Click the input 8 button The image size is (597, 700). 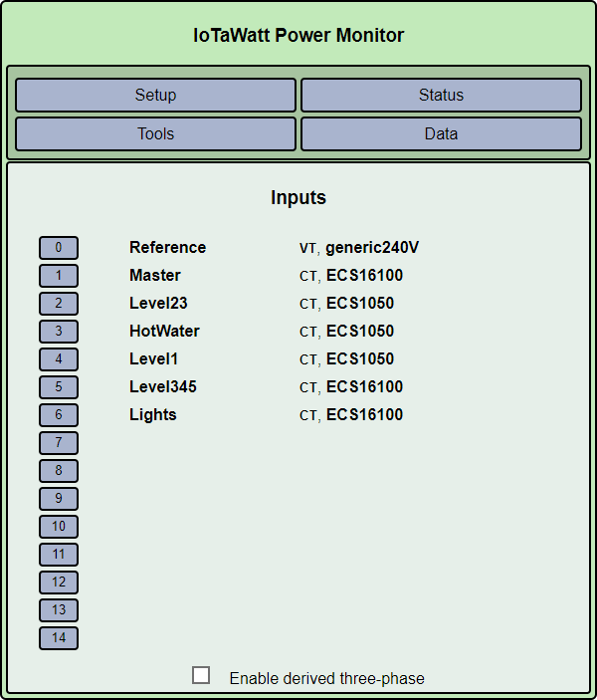[59, 471]
